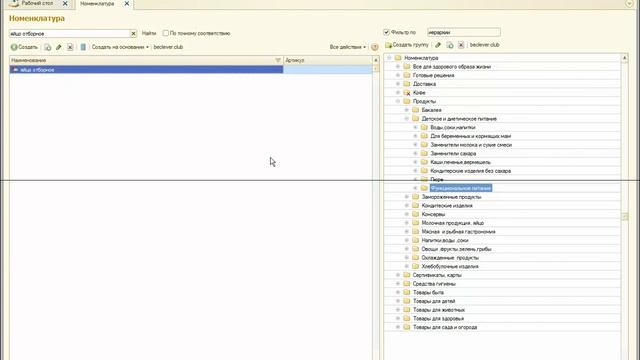Select the Охлажденные продукты folder

click(450, 258)
